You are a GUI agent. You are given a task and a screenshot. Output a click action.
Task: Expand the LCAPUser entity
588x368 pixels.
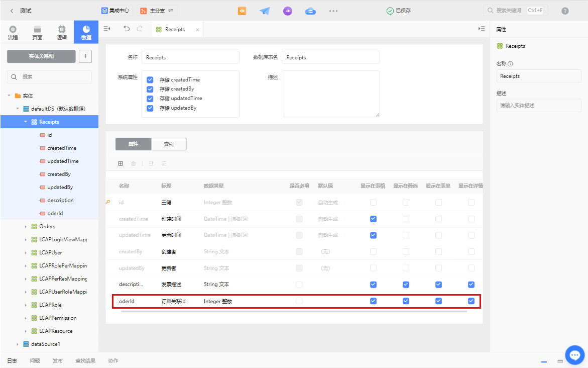[x=26, y=253]
